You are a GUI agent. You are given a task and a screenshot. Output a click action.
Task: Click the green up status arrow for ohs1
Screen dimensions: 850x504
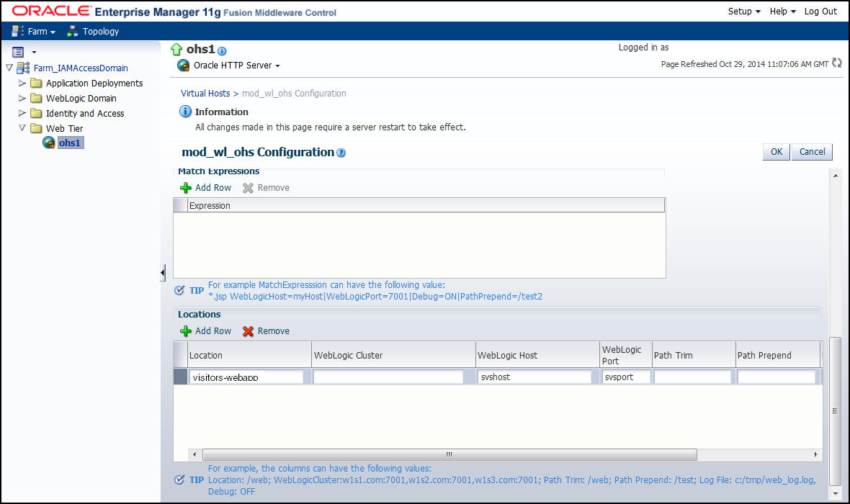coord(176,49)
